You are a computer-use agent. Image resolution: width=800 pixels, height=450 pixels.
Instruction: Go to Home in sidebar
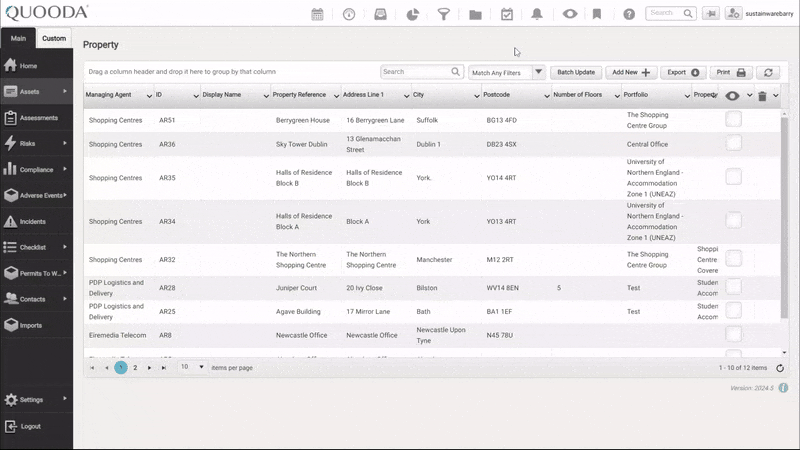pyautogui.click(x=36, y=66)
